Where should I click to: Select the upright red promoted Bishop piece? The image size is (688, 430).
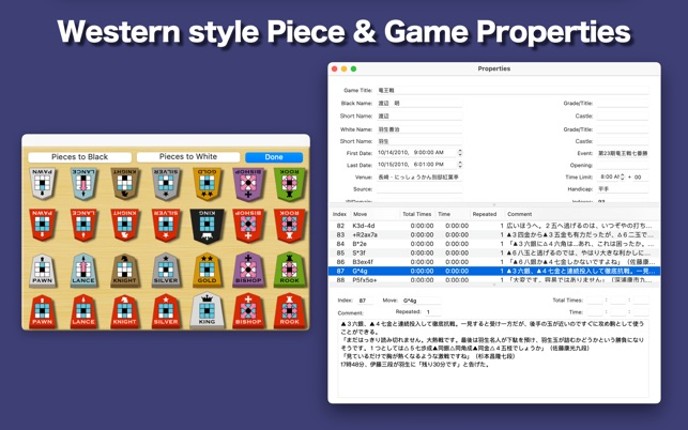coord(248,311)
